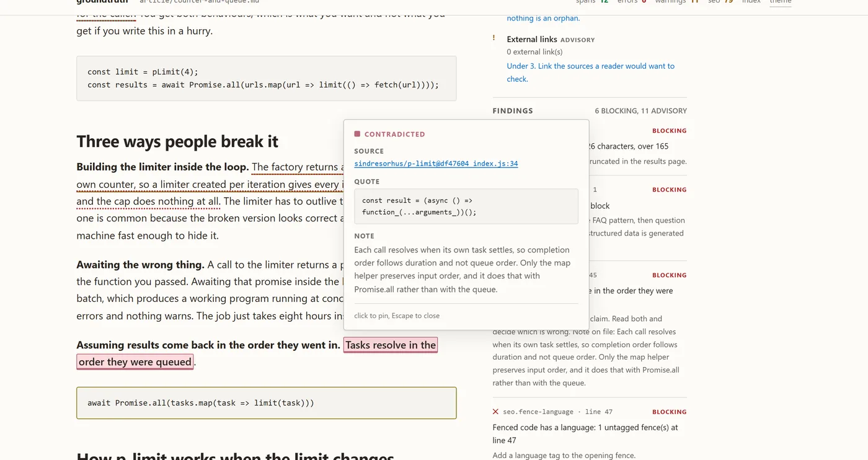Screen dimensions: 868x460
Task: Click the 'Three ways people break it' heading
Action: pos(177,141)
